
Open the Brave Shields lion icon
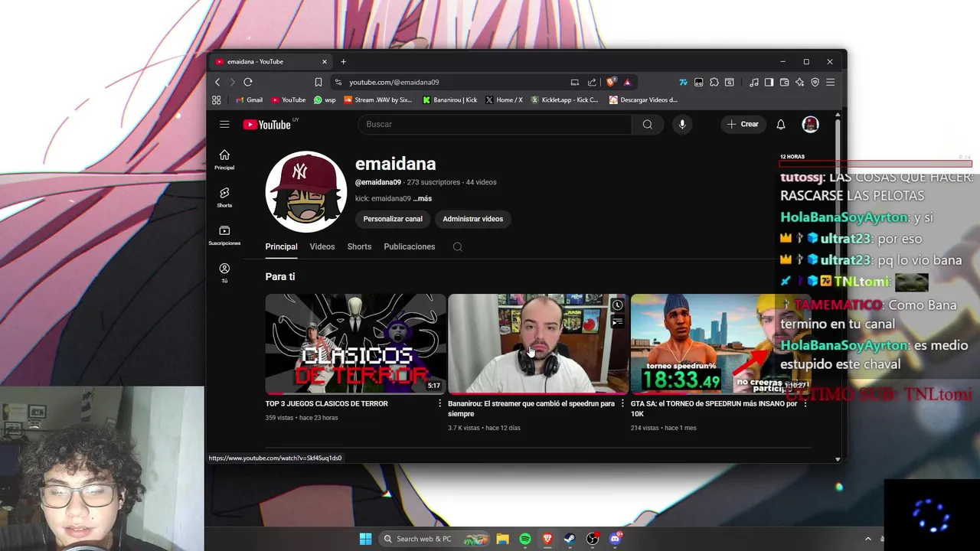tap(611, 82)
